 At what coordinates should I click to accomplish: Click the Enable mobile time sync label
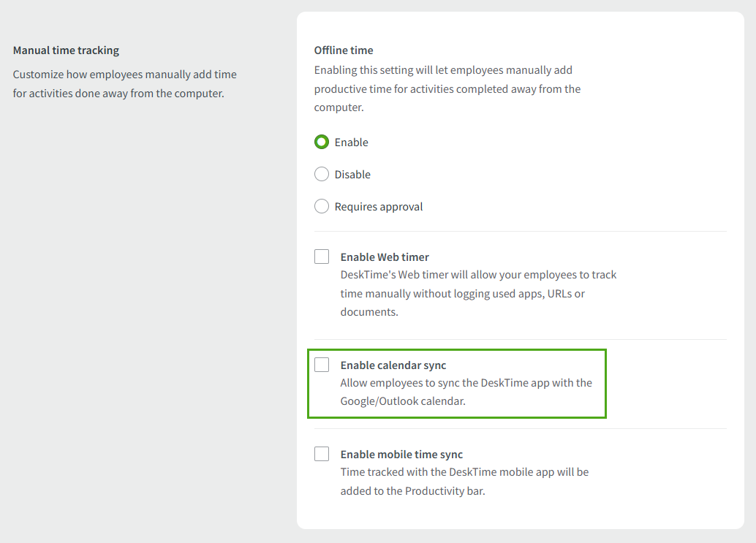[401, 454]
